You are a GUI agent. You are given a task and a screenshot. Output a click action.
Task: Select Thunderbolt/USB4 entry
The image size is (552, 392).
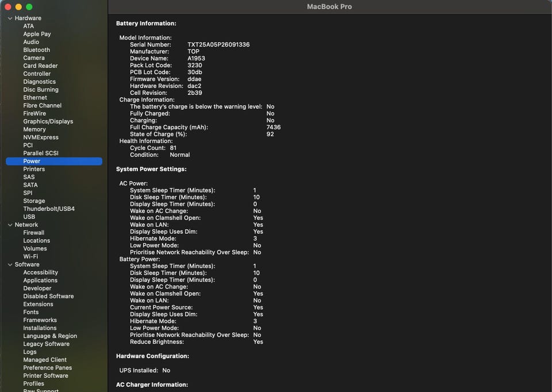49,209
